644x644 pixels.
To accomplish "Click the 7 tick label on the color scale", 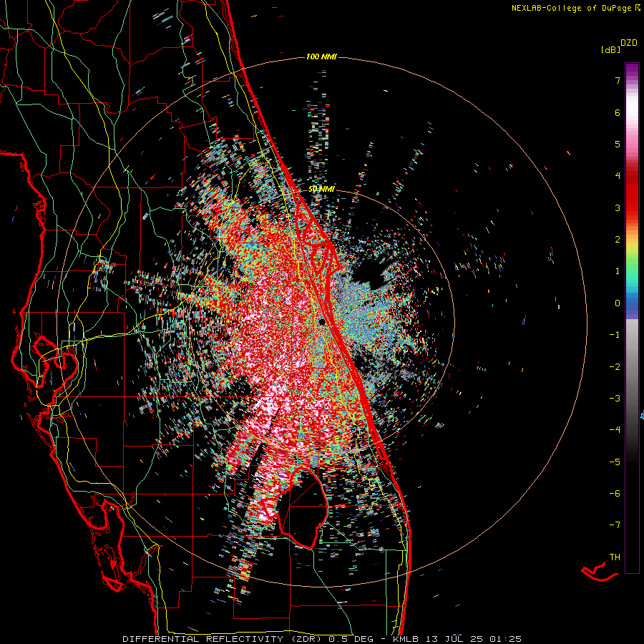I will pos(618,80).
